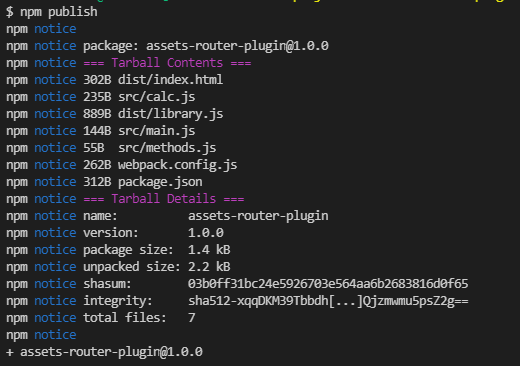The height and width of the screenshot is (366, 520).
Task: Click the total files count 7
Action: (x=191, y=318)
